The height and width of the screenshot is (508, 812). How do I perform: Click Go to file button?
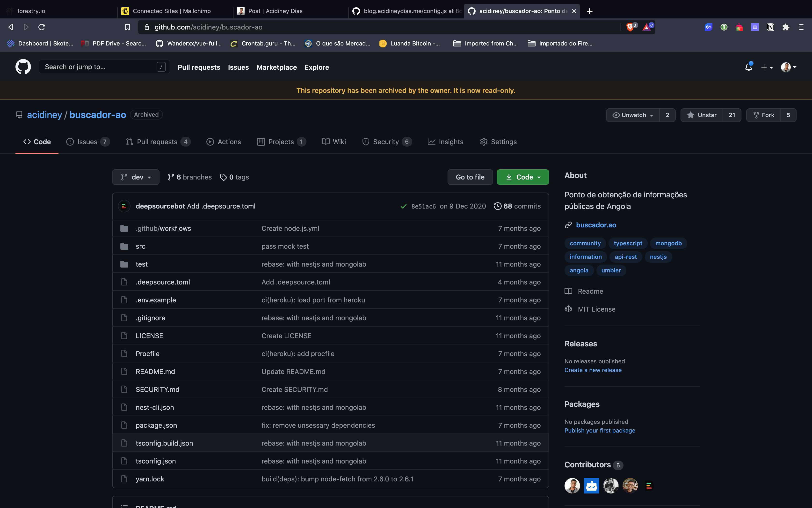tap(470, 177)
